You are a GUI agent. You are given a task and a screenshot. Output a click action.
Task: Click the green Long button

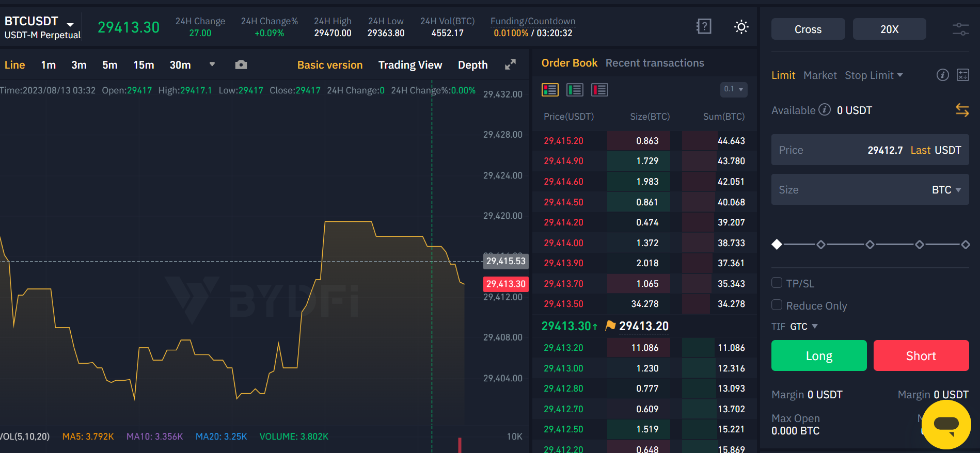pos(819,355)
